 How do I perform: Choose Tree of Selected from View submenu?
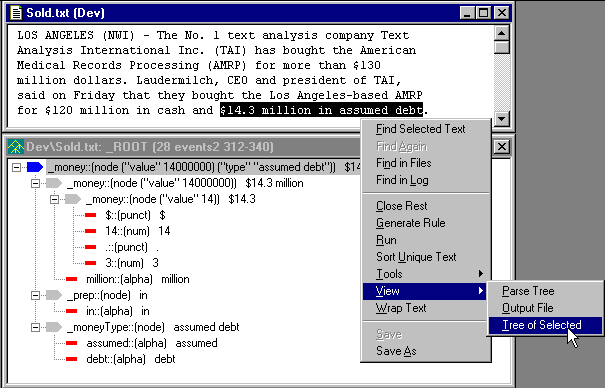[x=545, y=325]
